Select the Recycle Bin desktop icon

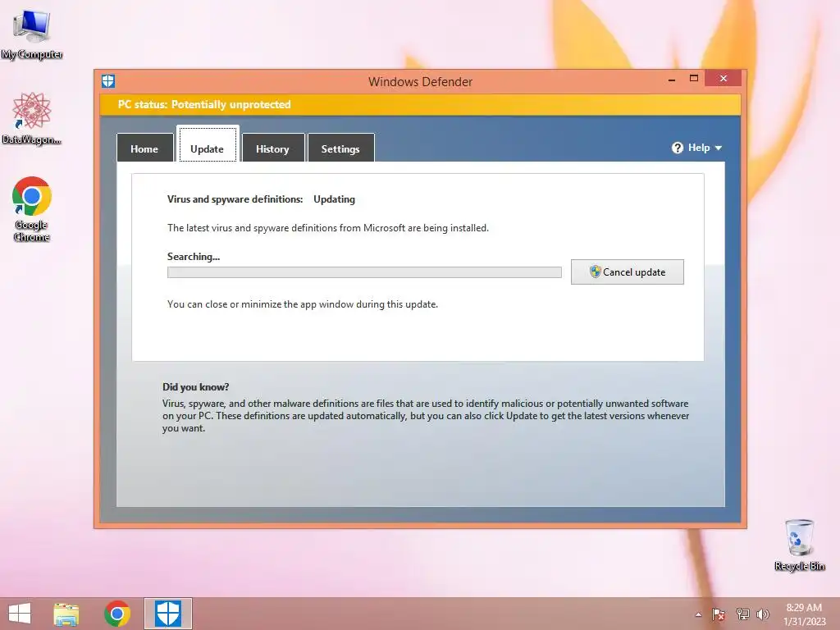tap(799, 545)
